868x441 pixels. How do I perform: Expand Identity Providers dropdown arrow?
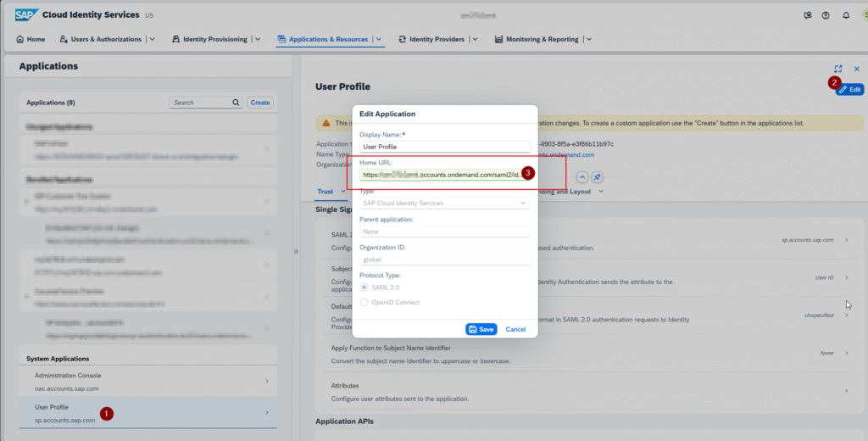[475, 39]
